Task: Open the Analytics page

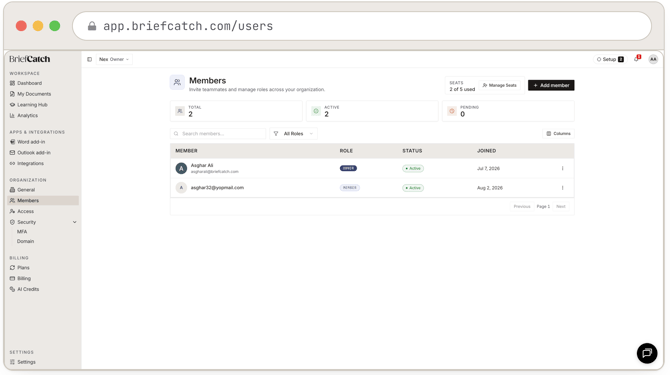Action: [x=24, y=115]
